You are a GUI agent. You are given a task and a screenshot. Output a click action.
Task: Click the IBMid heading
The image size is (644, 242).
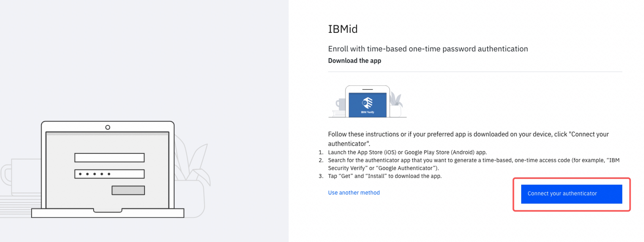click(x=343, y=29)
